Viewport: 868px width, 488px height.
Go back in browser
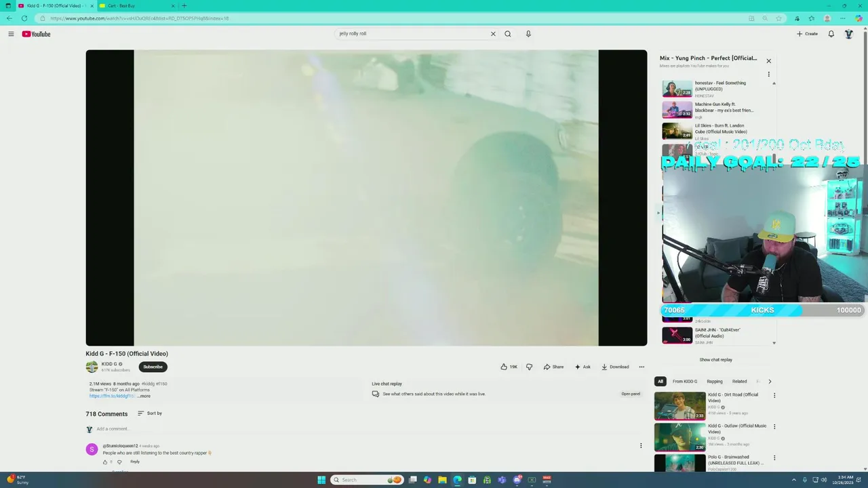click(9, 18)
